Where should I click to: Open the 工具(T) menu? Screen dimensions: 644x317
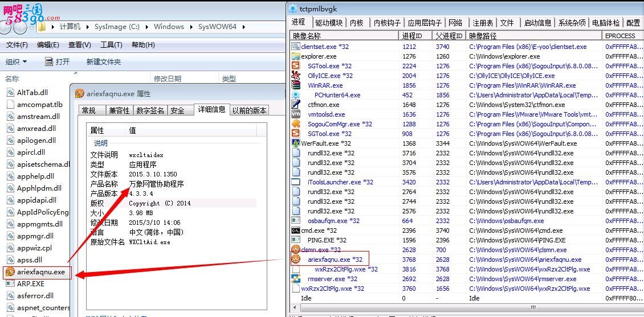pyautogui.click(x=111, y=45)
